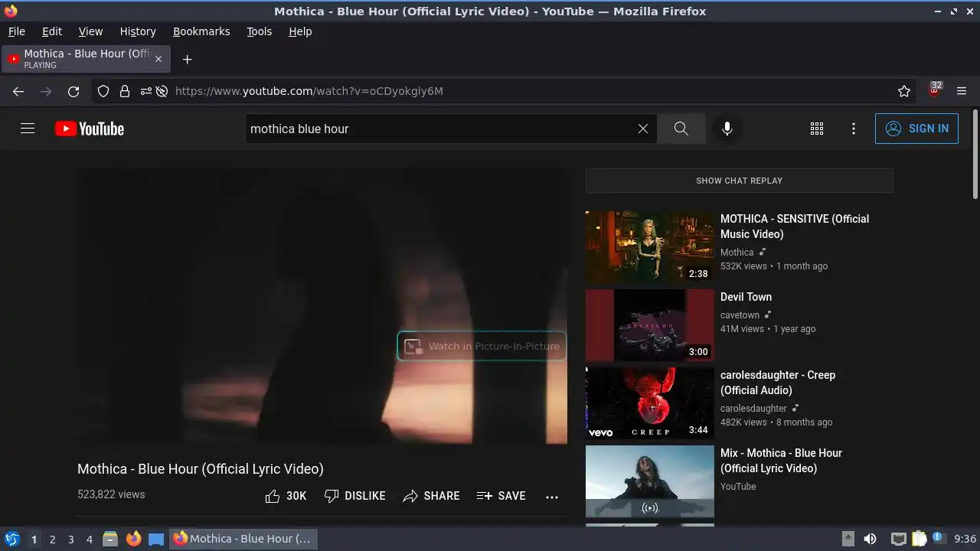The image size is (980, 551).
Task: Visit carolesdaughter channel name
Action: [x=753, y=409]
